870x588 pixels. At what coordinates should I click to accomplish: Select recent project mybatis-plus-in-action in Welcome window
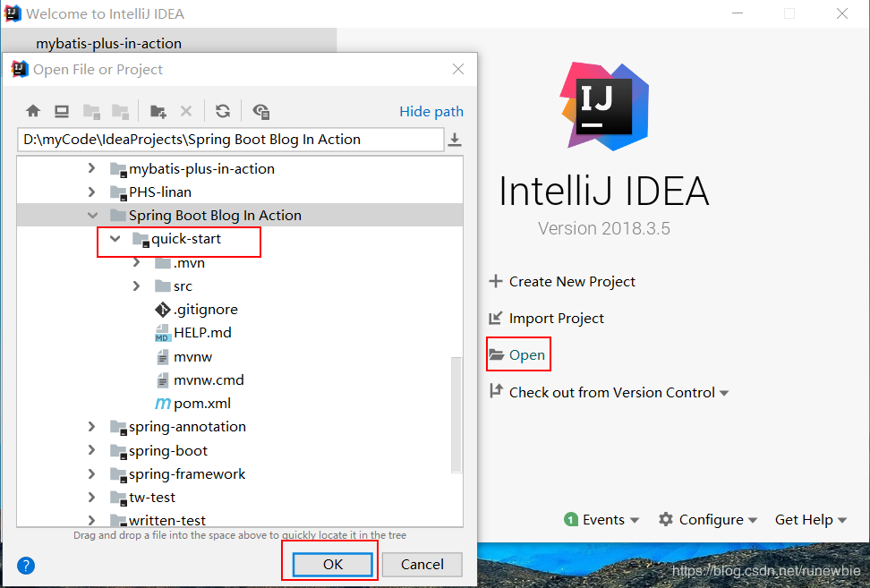click(168, 43)
